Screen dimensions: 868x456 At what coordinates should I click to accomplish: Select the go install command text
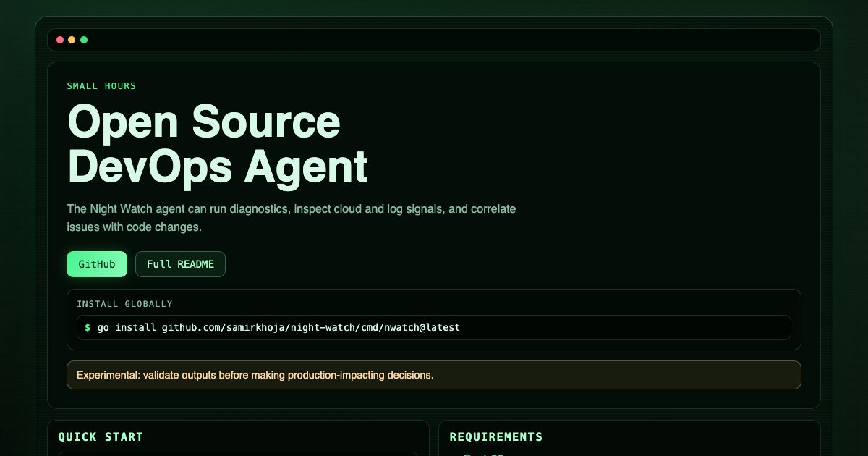click(278, 327)
